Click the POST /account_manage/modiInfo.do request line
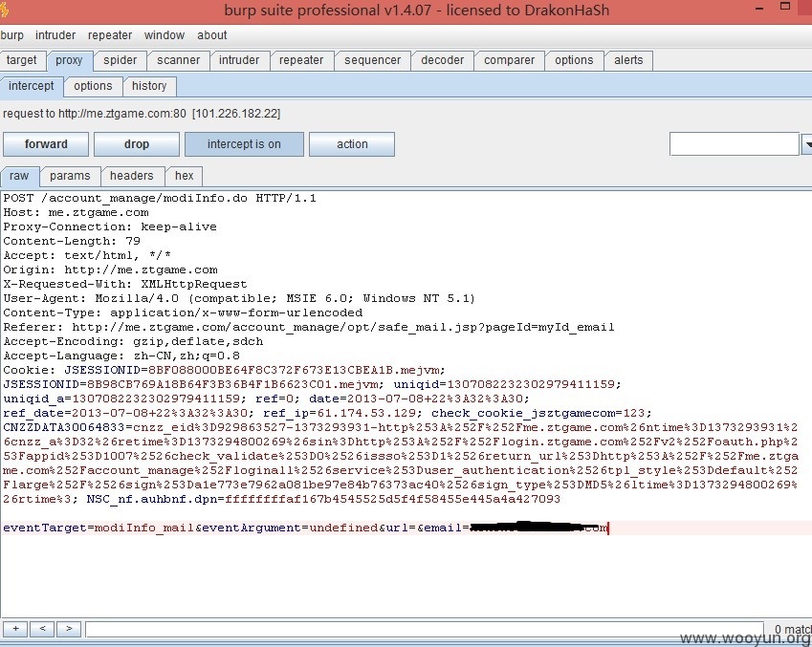812x647 pixels. coord(160,198)
